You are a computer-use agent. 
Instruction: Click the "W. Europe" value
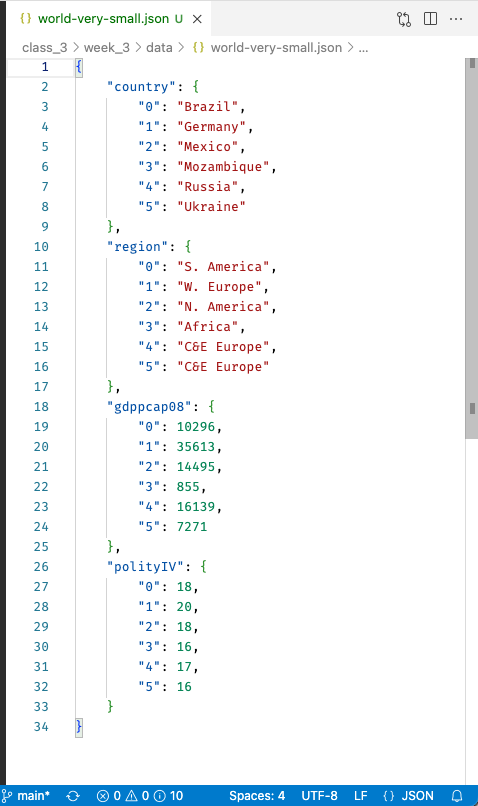tap(219, 287)
